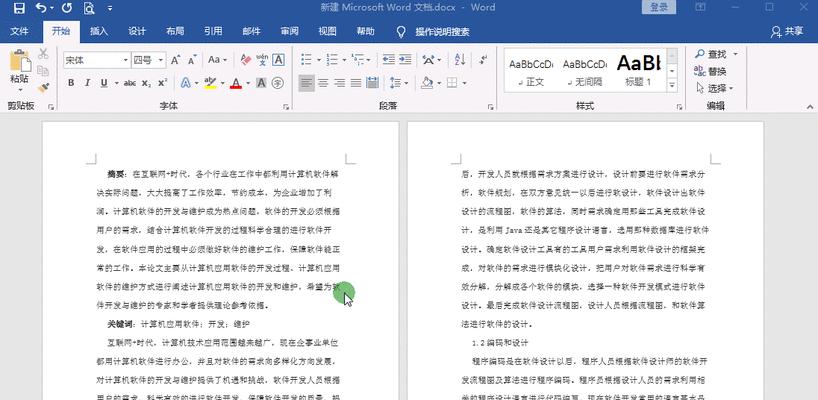Viewport: 818px width, 400px height.
Task: Apply distributed alignment
Action: (x=372, y=83)
